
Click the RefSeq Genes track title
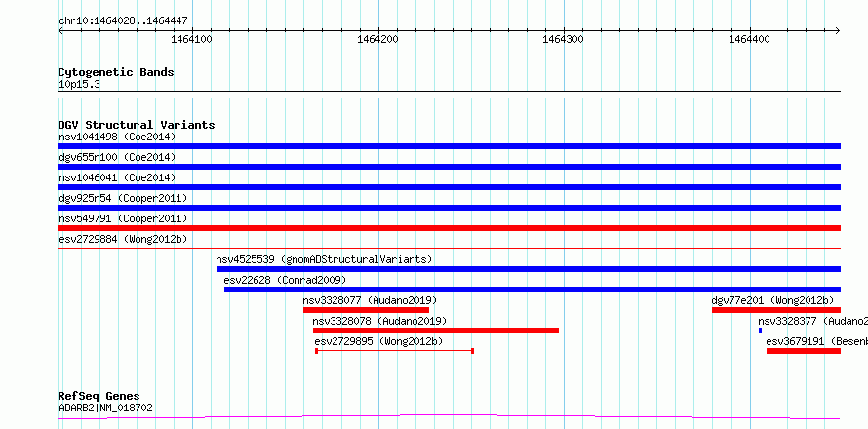coord(99,397)
